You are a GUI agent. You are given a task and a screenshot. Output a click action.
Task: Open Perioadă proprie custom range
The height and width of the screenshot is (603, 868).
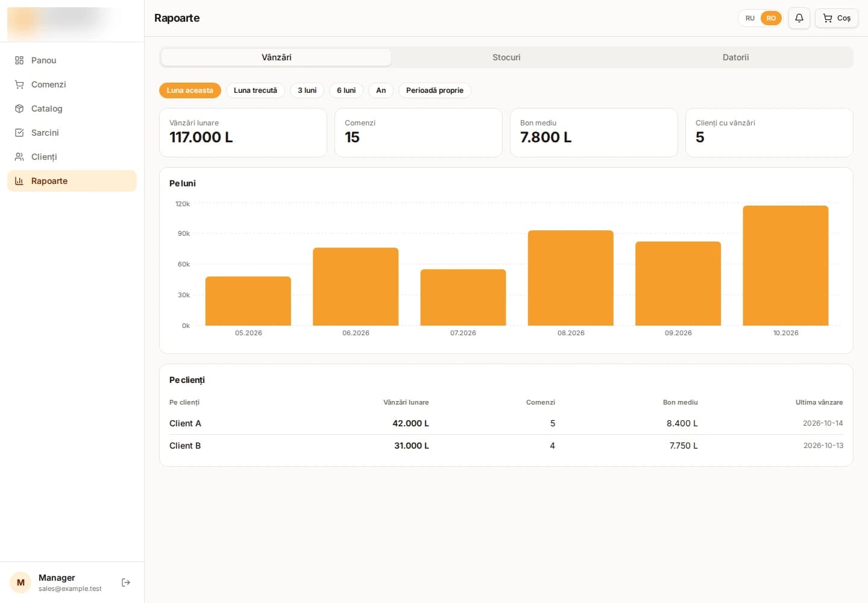435,90
